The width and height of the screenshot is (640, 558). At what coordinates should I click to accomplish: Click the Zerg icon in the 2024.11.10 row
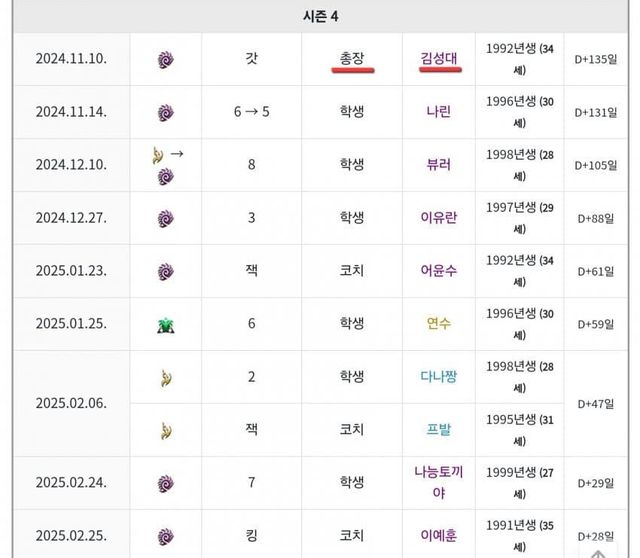pyautogui.click(x=165, y=59)
